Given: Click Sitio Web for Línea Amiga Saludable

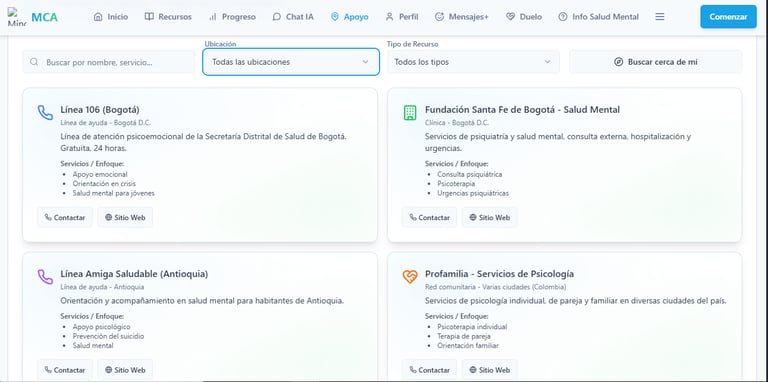Looking at the screenshot, I should click(x=125, y=370).
